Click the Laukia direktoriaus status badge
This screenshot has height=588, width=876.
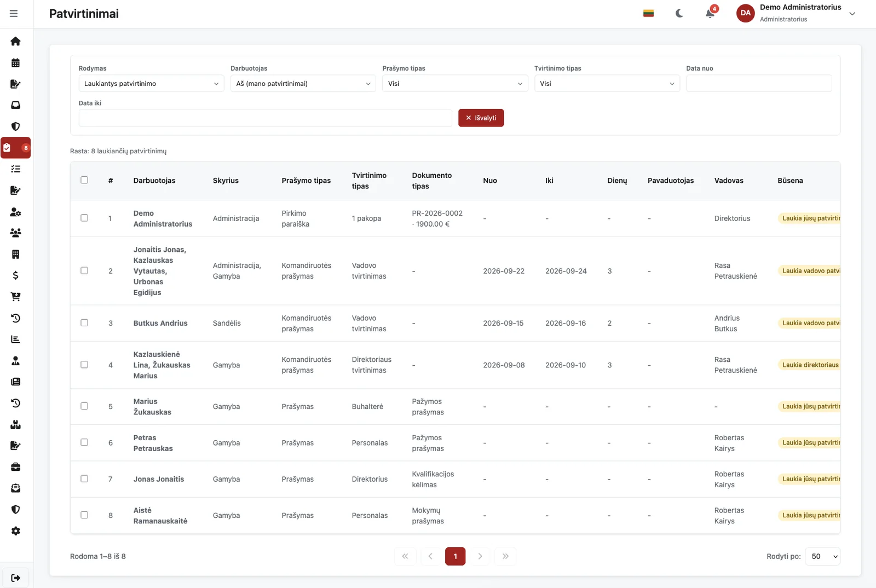point(809,365)
